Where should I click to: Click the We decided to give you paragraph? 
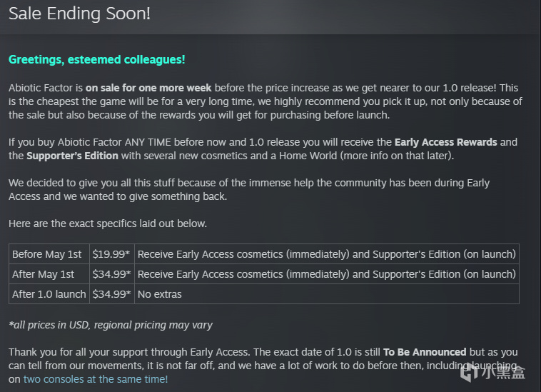click(x=249, y=189)
